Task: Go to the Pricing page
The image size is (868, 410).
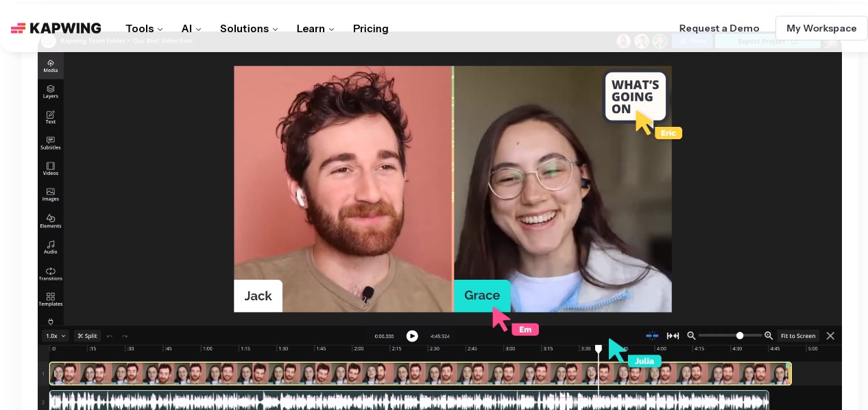Action: (371, 29)
